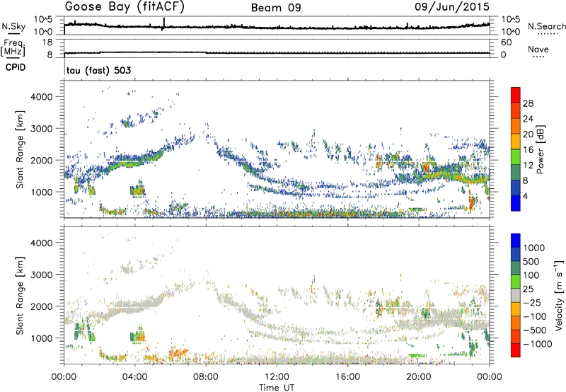
Task: Click the "16" label on Power colorbar
Action: pyautogui.click(x=528, y=150)
